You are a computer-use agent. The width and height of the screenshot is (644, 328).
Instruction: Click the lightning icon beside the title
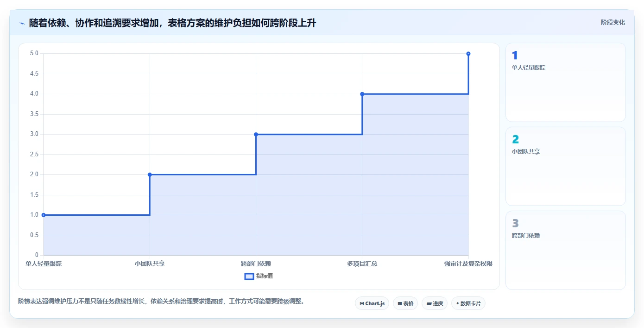[x=22, y=23]
